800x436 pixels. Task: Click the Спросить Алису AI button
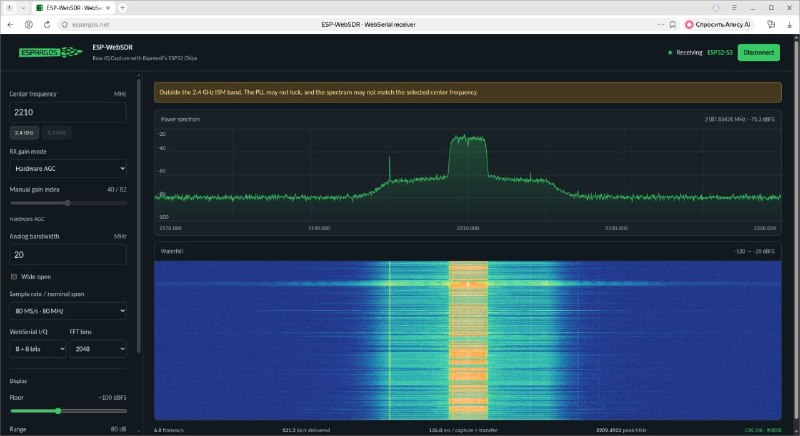[x=718, y=24]
